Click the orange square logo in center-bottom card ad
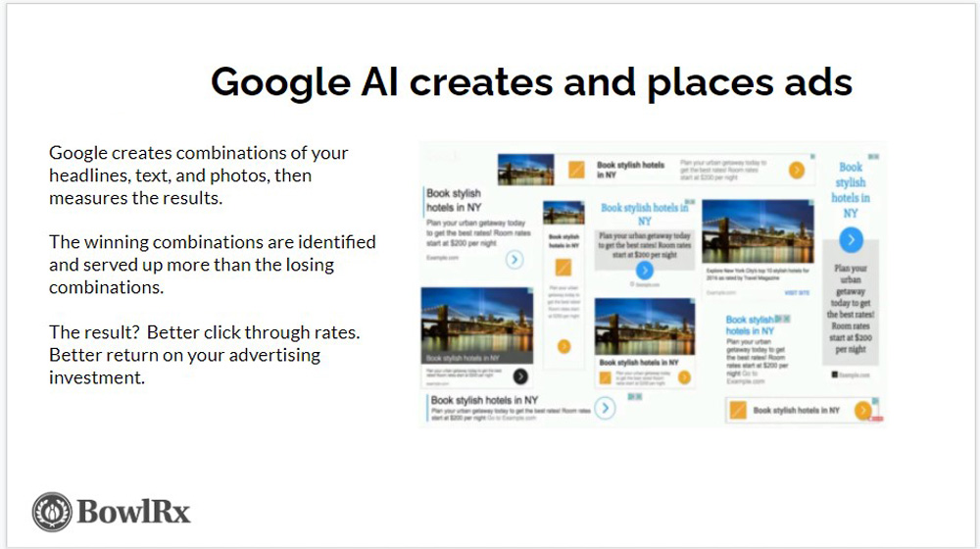980x549 pixels. 605,377
